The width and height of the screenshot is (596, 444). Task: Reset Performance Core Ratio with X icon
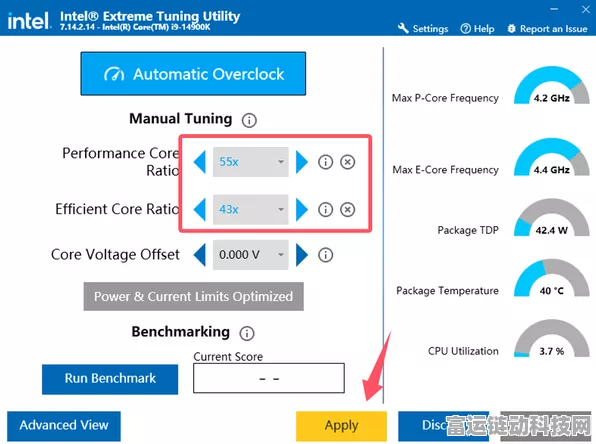coord(347,162)
